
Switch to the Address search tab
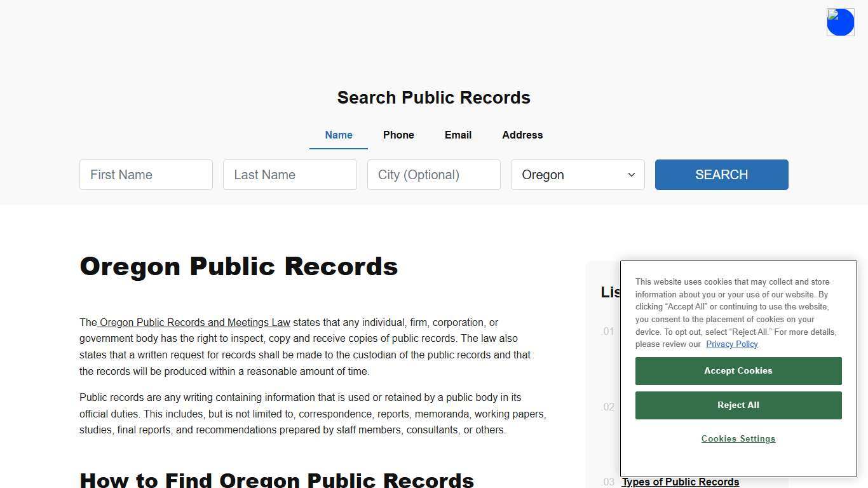pyautogui.click(x=522, y=135)
